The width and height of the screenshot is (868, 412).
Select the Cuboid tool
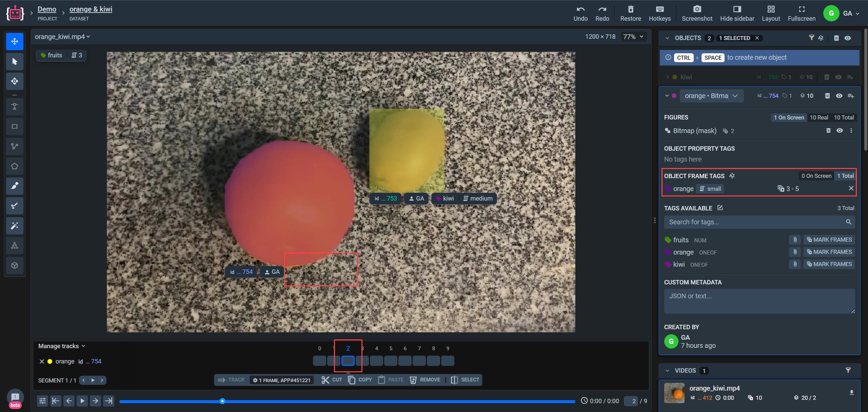[15, 265]
